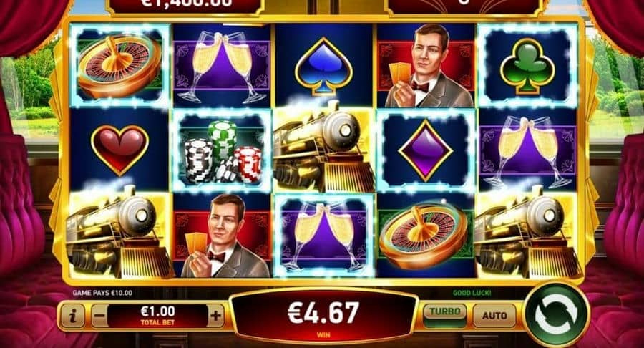The height and width of the screenshot is (348, 644).
Task: Click the top-row man holding cards symbol
Action: (x=426, y=66)
